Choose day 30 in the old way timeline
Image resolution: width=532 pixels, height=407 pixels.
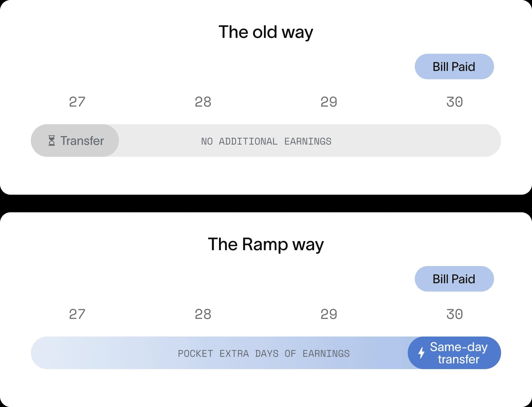pyautogui.click(x=454, y=102)
